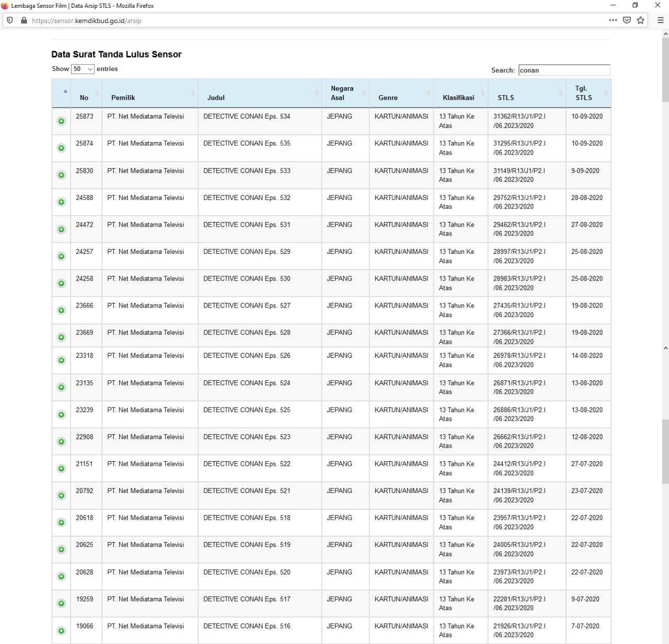Click the Search field containing conan

tap(563, 70)
